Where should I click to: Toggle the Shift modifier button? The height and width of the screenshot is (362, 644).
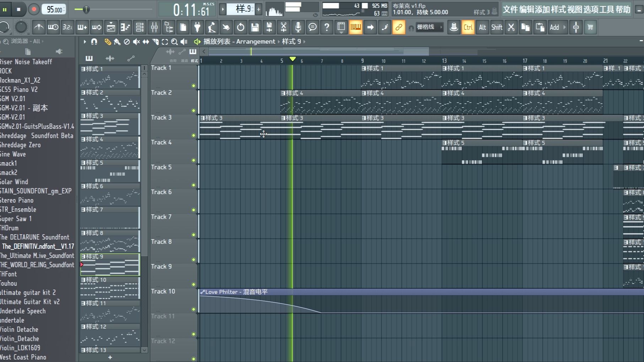[497, 27]
